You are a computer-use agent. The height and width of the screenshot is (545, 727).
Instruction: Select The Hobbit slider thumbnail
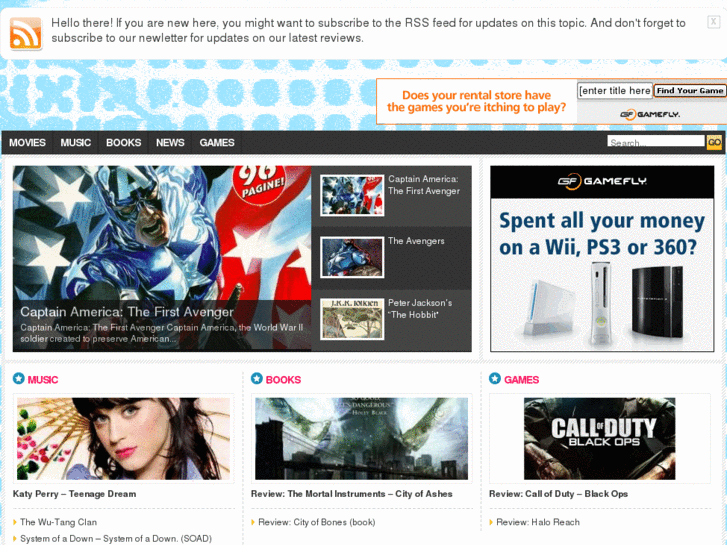(x=352, y=319)
